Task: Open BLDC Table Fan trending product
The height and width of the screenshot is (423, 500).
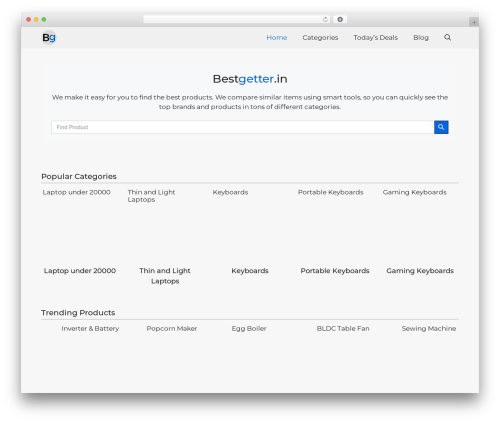Action: (x=343, y=328)
